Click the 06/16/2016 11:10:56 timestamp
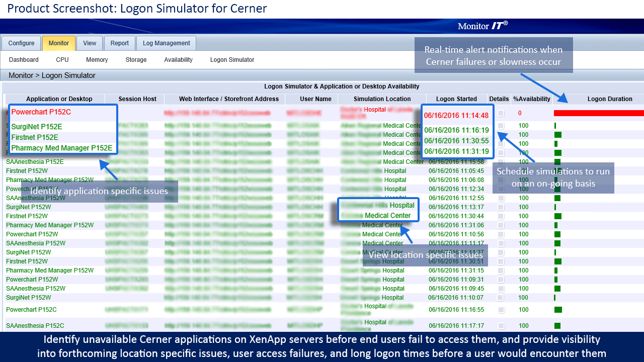This screenshot has height=362, width=644. point(456,234)
